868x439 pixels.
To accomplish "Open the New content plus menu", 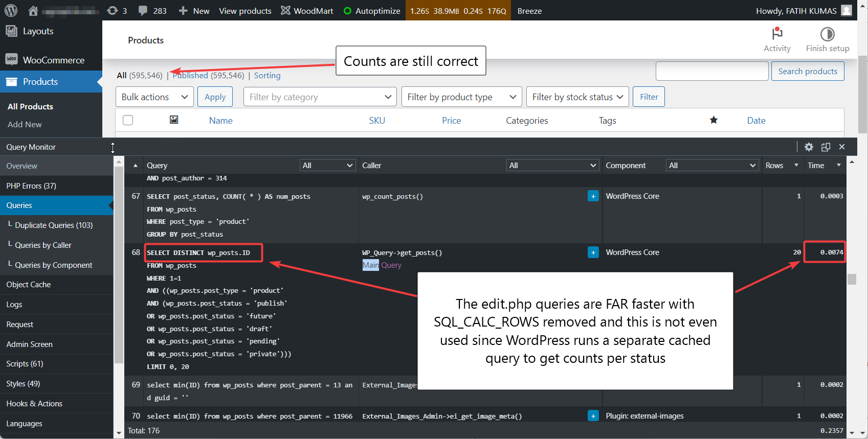I will coord(194,11).
